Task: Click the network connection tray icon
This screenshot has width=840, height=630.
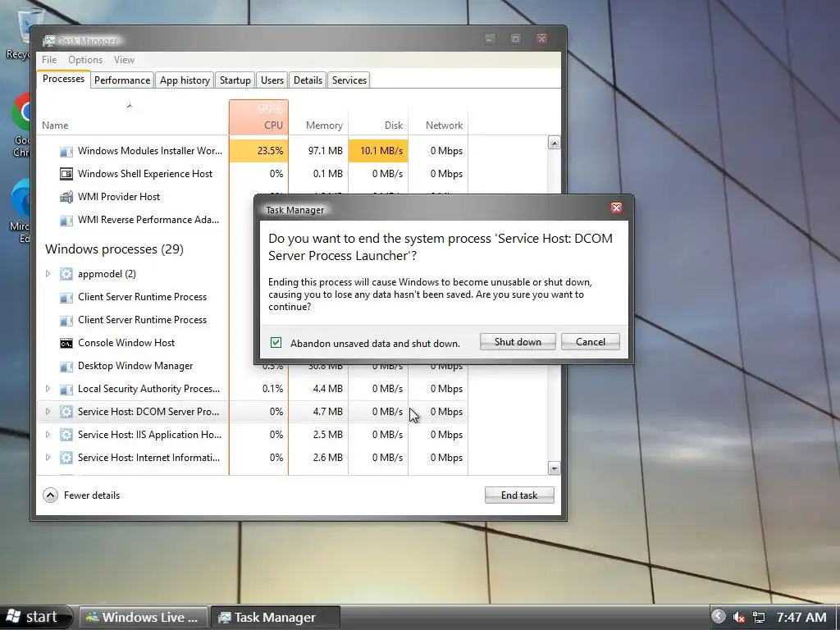Action: [759, 618]
